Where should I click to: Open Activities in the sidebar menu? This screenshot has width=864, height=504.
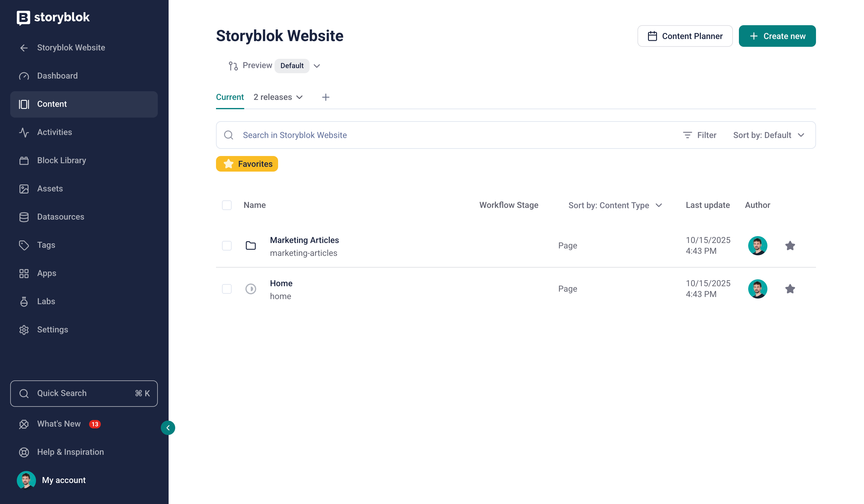[x=55, y=132]
